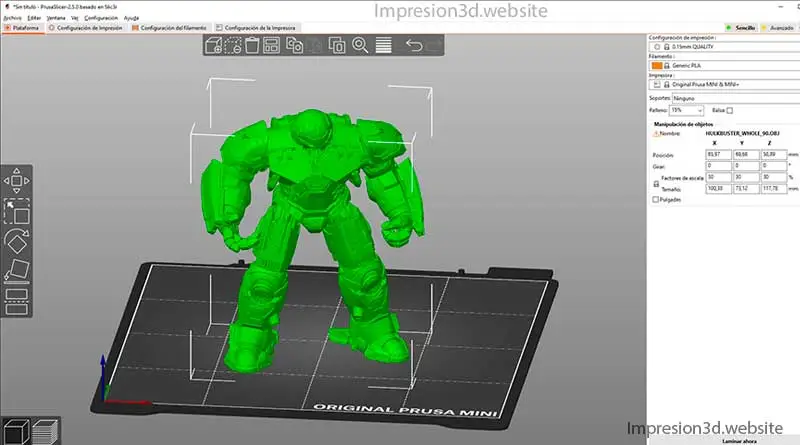Click the orange filament color swatch
This screenshot has height=445, width=800.
657,65
